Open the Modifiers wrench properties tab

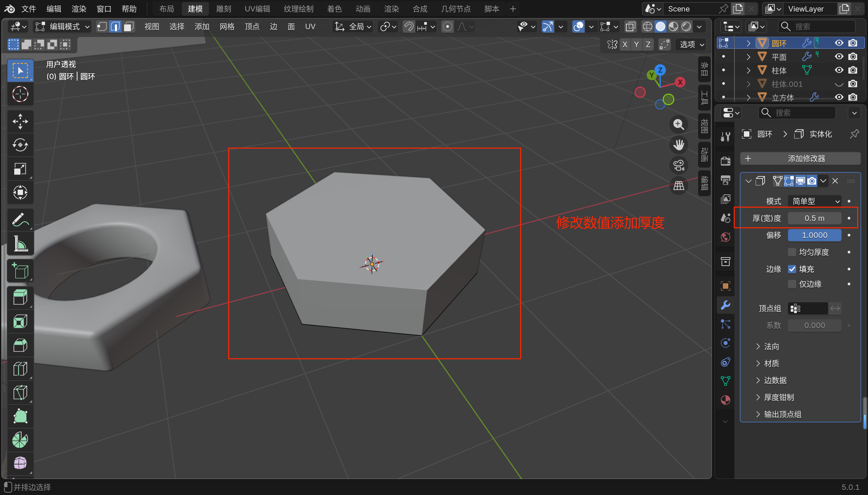pyautogui.click(x=725, y=305)
